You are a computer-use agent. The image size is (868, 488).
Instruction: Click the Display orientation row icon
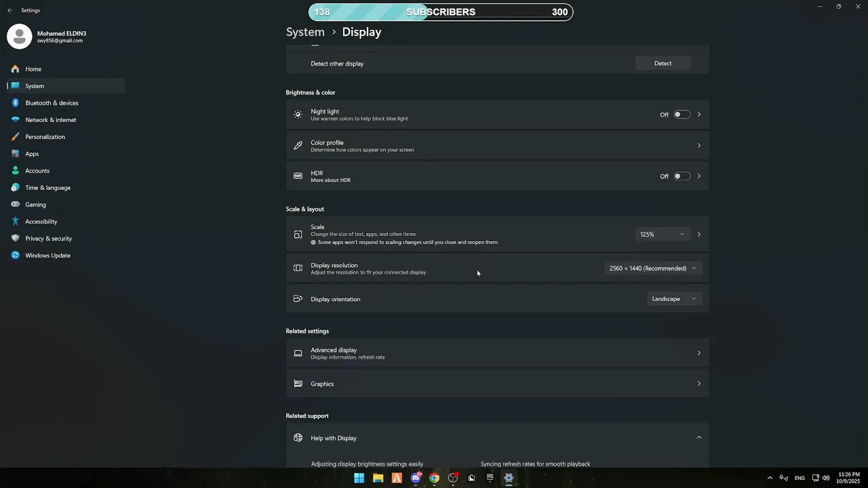pos(298,299)
